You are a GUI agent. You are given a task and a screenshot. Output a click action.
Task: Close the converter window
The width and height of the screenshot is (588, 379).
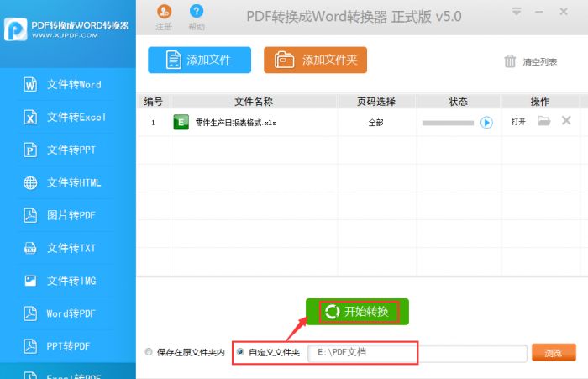564,12
